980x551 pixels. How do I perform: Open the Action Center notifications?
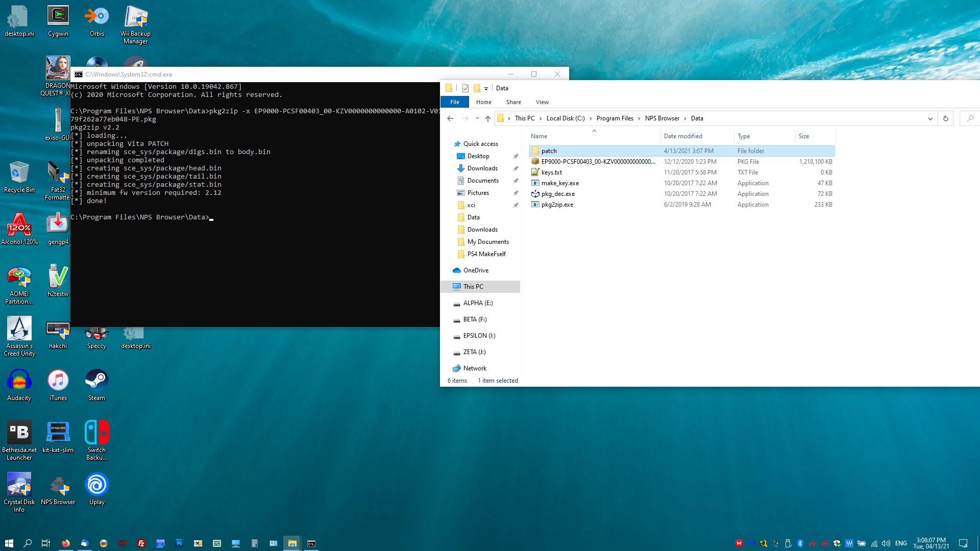(963, 543)
